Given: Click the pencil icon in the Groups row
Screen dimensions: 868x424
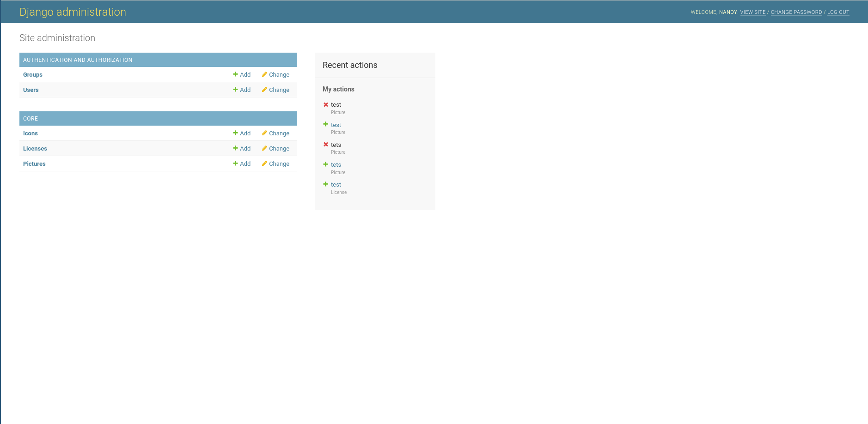Looking at the screenshot, I should click(264, 74).
